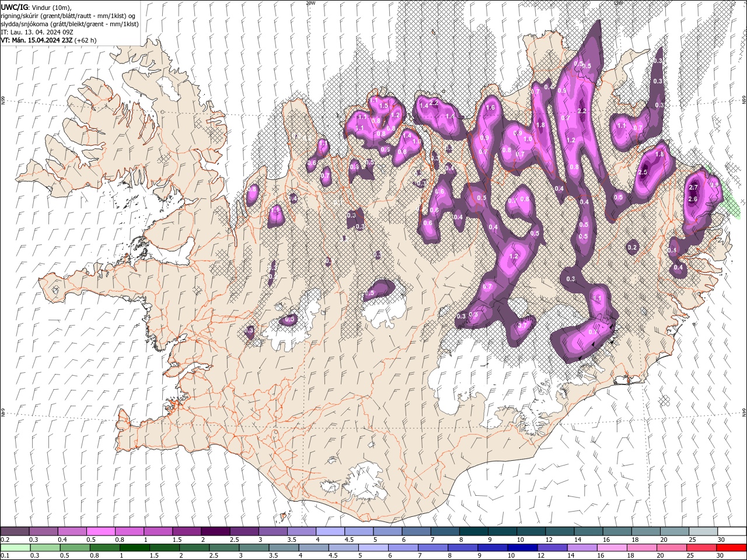Click the 20W longitude label

310,3
